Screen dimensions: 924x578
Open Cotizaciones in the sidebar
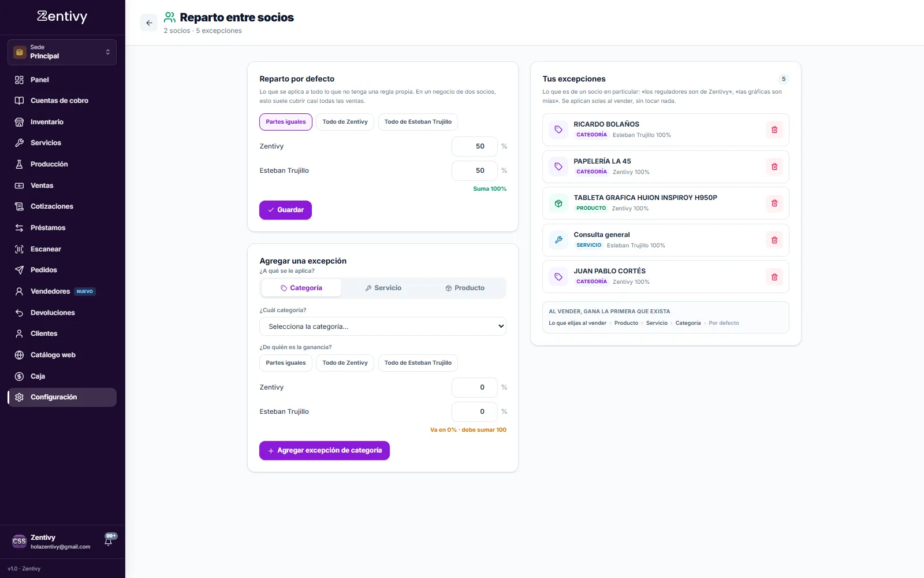point(62,206)
